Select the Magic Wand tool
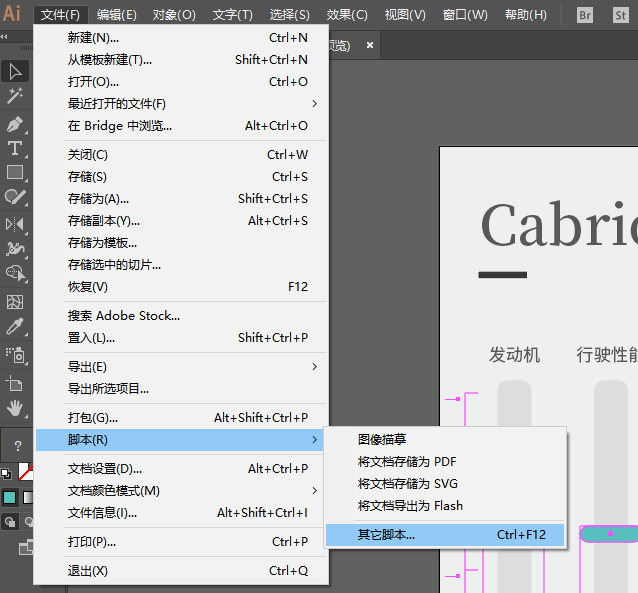The height and width of the screenshot is (593, 638). coord(15,96)
